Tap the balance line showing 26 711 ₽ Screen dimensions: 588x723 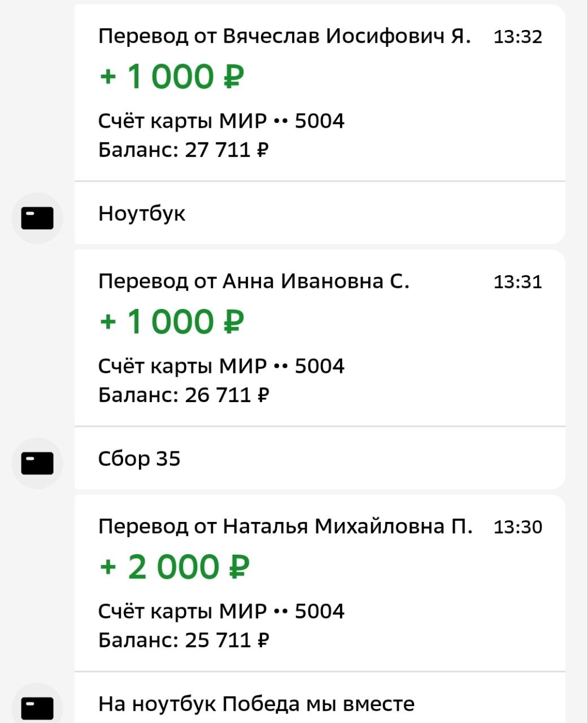(x=184, y=395)
